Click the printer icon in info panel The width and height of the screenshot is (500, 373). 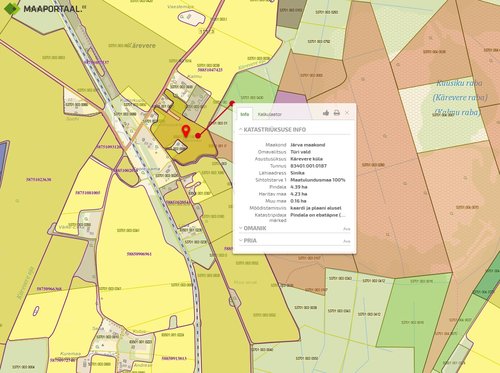click(337, 113)
